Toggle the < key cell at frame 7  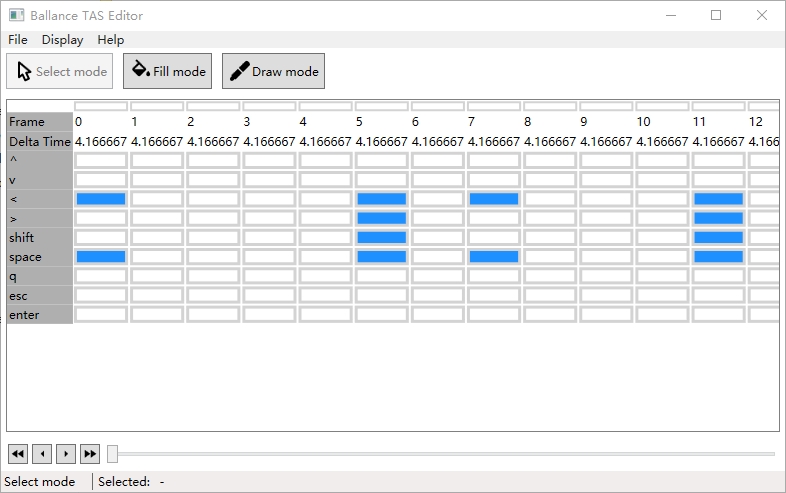tap(494, 199)
